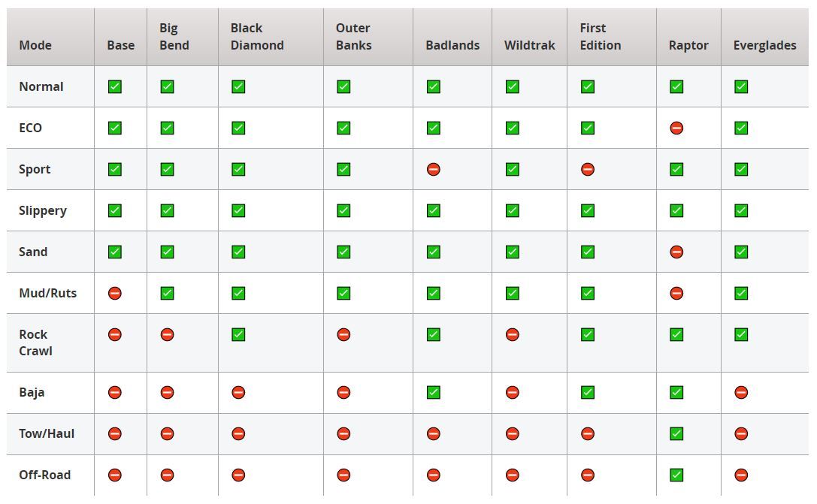This screenshot has height=504, width=817.
Task: Click the red icon for Everglades Baja
Action: coord(741,393)
